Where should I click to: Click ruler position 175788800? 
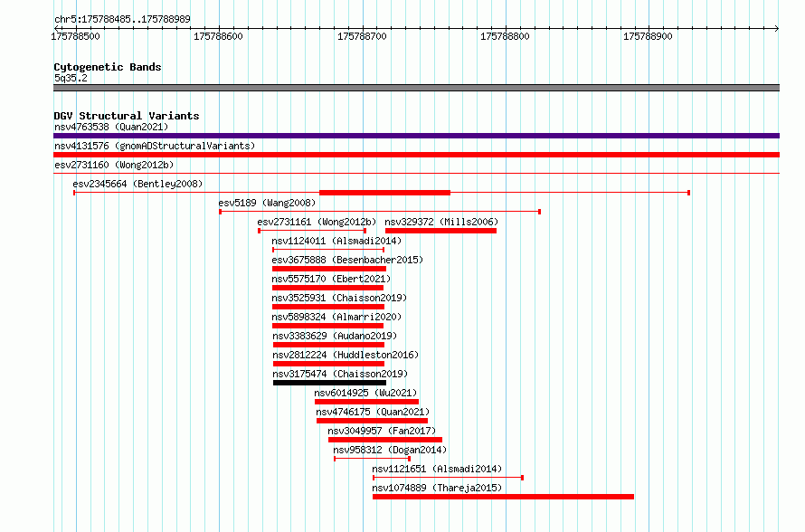(505, 36)
